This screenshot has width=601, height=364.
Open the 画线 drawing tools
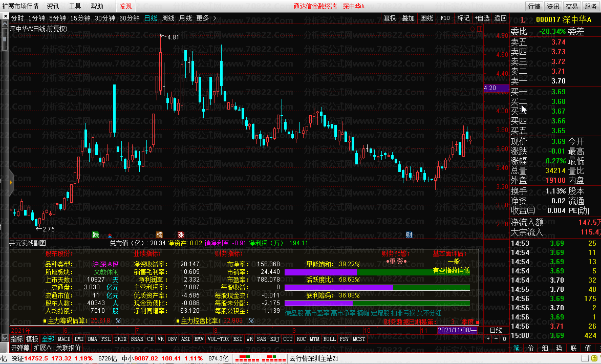426,18
